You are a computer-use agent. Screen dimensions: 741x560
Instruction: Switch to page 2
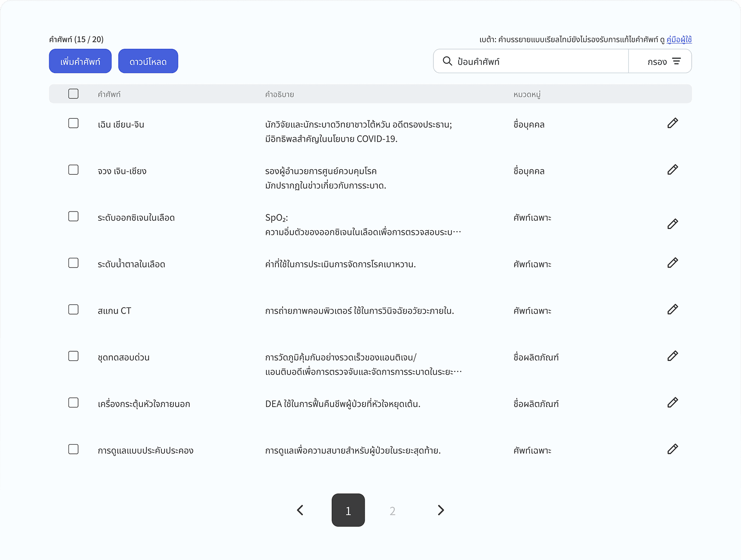[x=393, y=510]
